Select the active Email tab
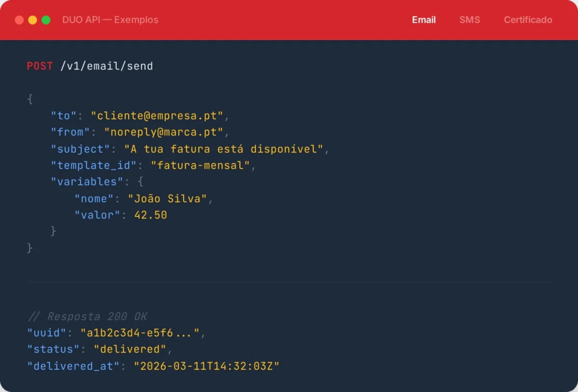Screen dimensions: 578x392 [x=424, y=20]
